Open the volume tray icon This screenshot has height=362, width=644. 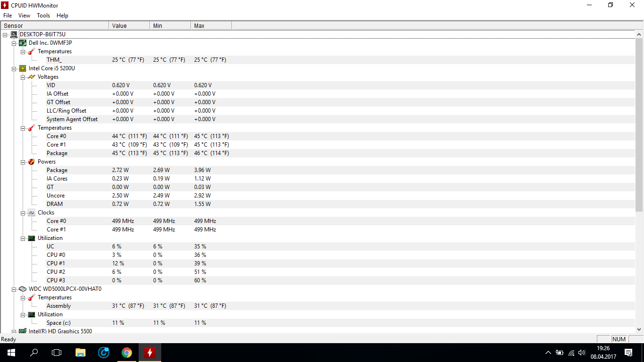click(582, 353)
